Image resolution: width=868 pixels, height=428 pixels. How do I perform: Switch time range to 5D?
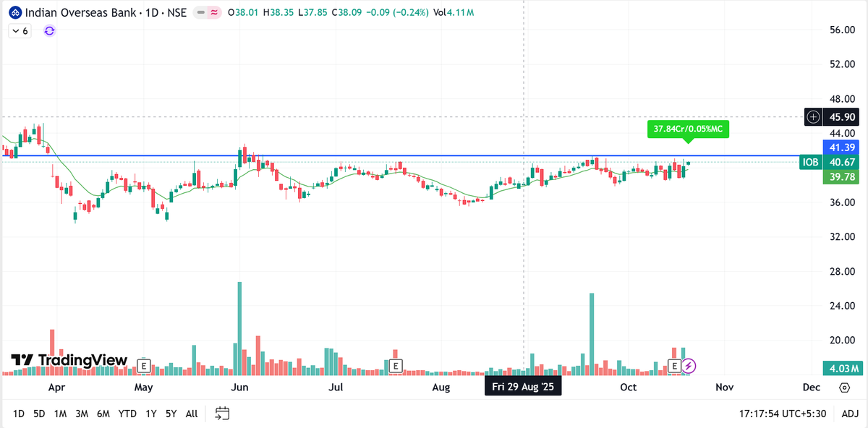pyautogui.click(x=39, y=414)
